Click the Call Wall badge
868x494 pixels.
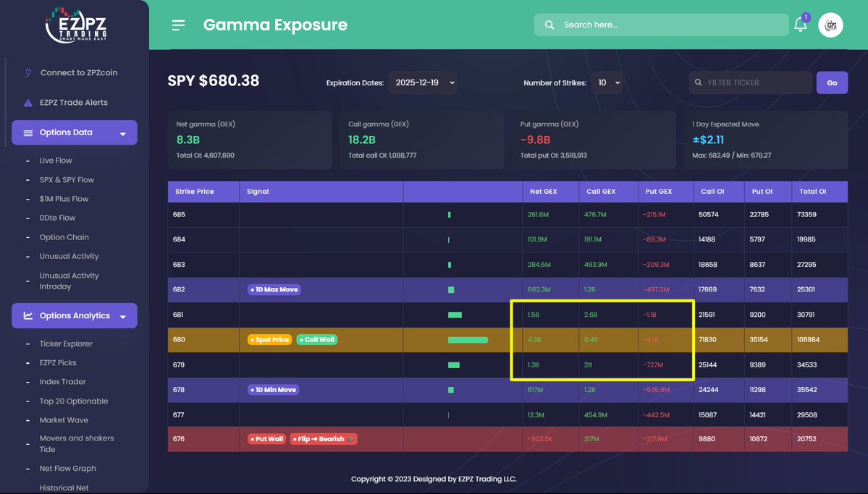(x=316, y=340)
